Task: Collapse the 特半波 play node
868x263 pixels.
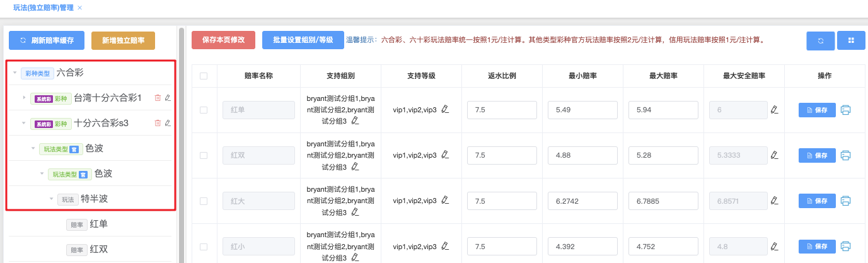Action: click(x=51, y=199)
